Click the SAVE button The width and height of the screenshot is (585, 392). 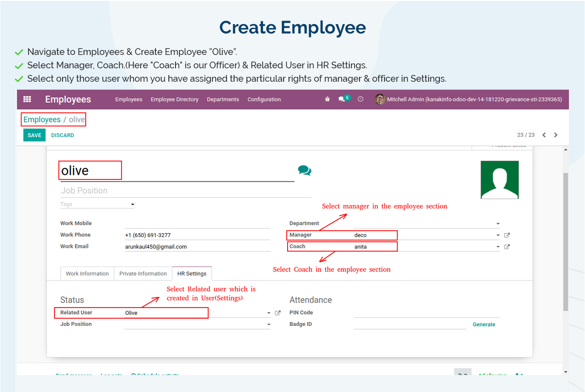pos(34,135)
